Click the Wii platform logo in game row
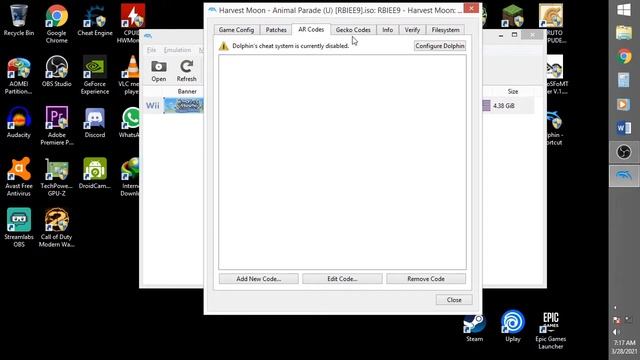 click(x=153, y=106)
